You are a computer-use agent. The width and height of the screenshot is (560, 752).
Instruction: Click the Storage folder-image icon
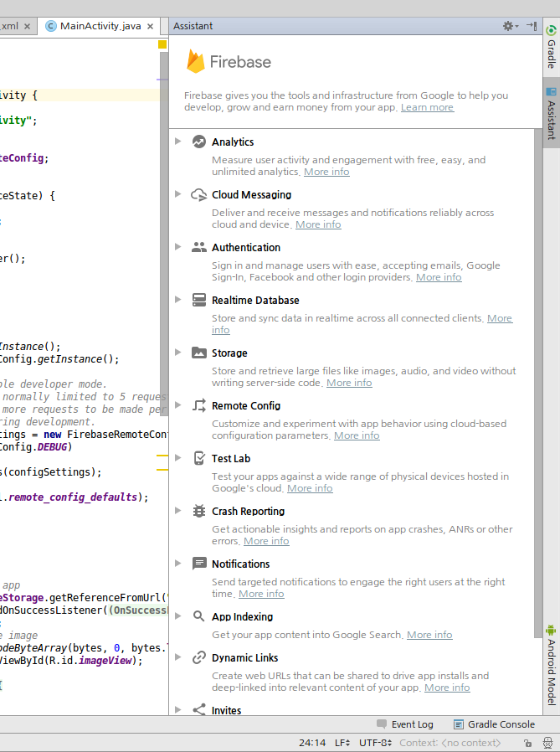pyautogui.click(x=199, y=353)
